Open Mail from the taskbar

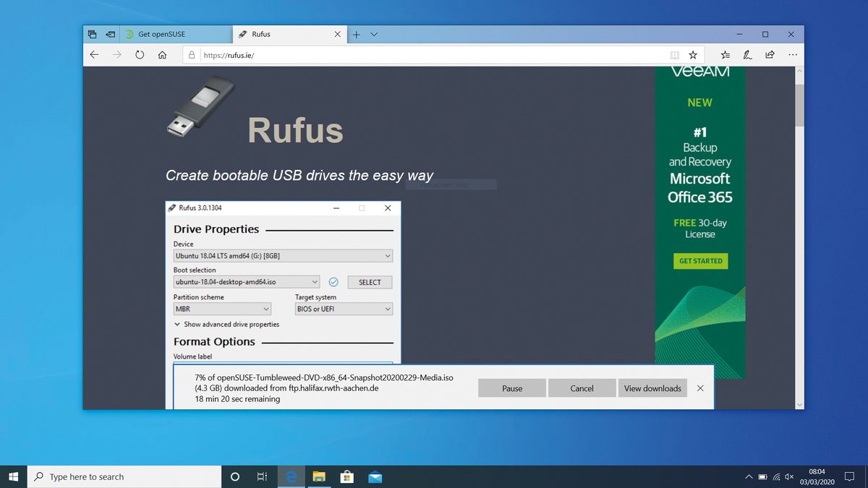click(x=375, y=476)
